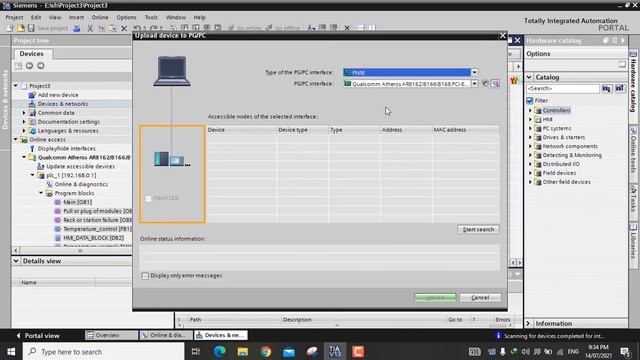Open the Online tools side tab

[x=633, y=150]
